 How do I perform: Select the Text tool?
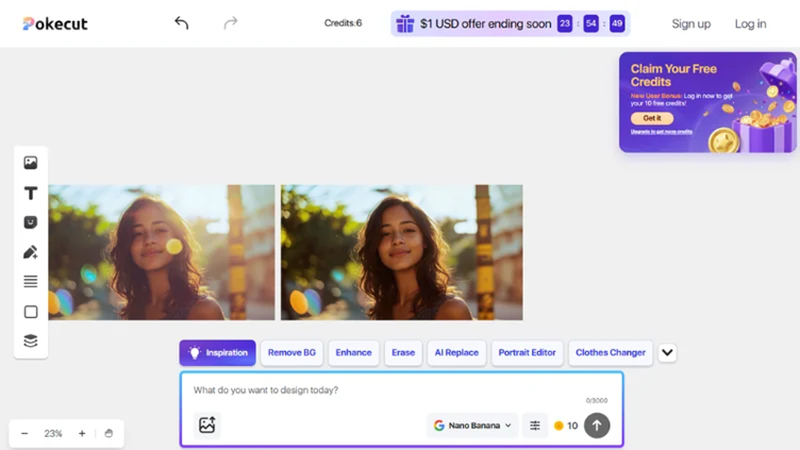31,193
